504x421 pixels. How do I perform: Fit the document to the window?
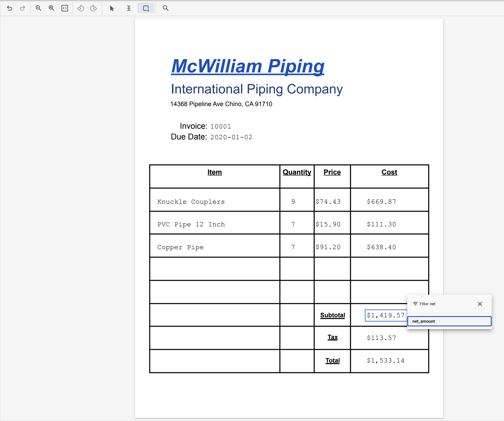65,8
